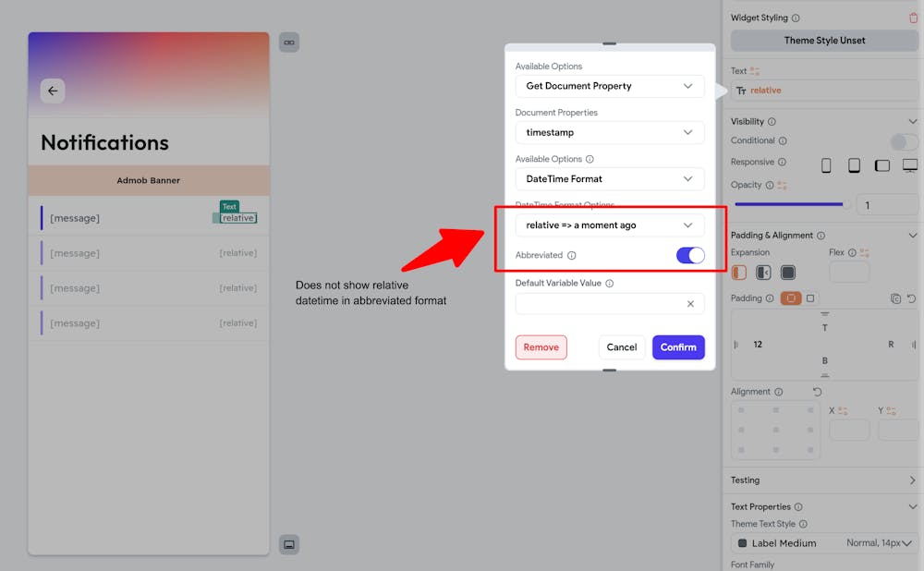
Task: Click the Confirm button
Action: pyautogui.click(x=678, y=346)
